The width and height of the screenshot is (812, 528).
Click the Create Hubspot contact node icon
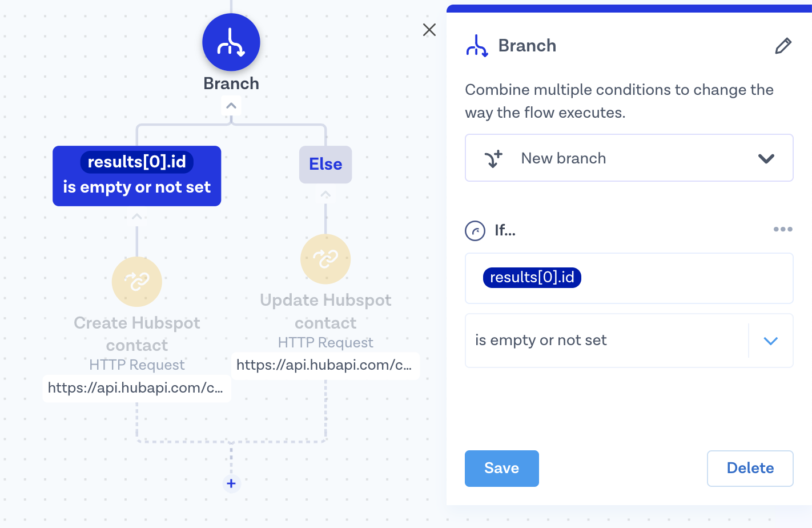(x=137, y=282)
